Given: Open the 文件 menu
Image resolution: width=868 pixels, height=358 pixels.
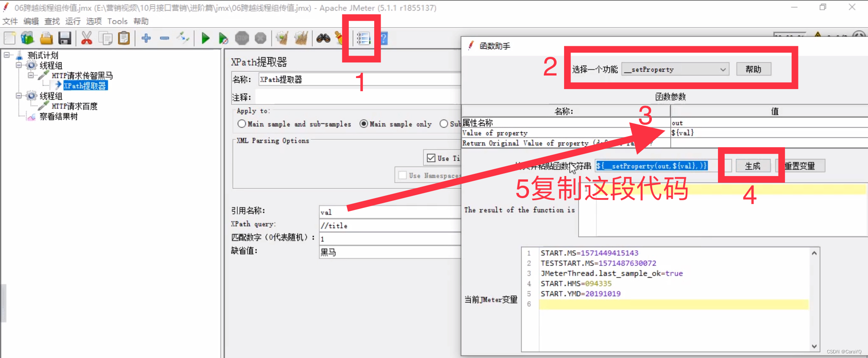Looking at the screenshot, I should (x=10, y=21).
